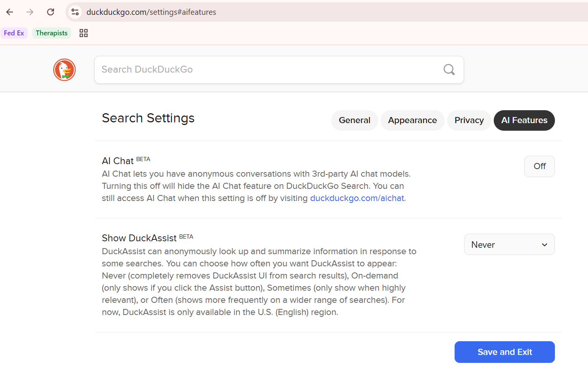The height and width of the screenshot is (383, 588).
Task: Open the duckduckgo.com/aichat link
Action: (357, 198)
